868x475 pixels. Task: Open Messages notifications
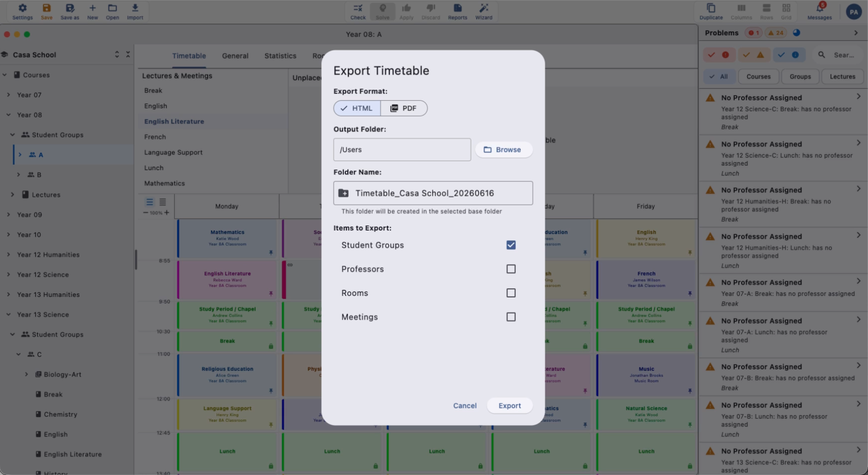820,11
